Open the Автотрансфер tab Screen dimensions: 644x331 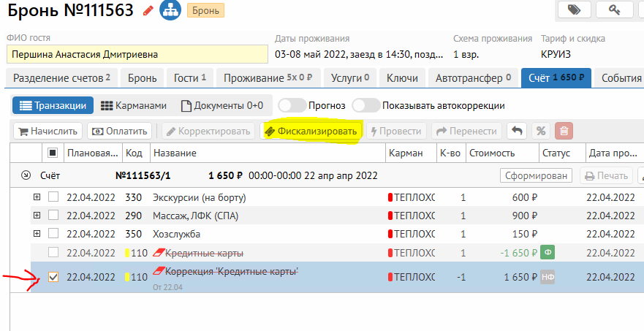[x=474, y=77]
